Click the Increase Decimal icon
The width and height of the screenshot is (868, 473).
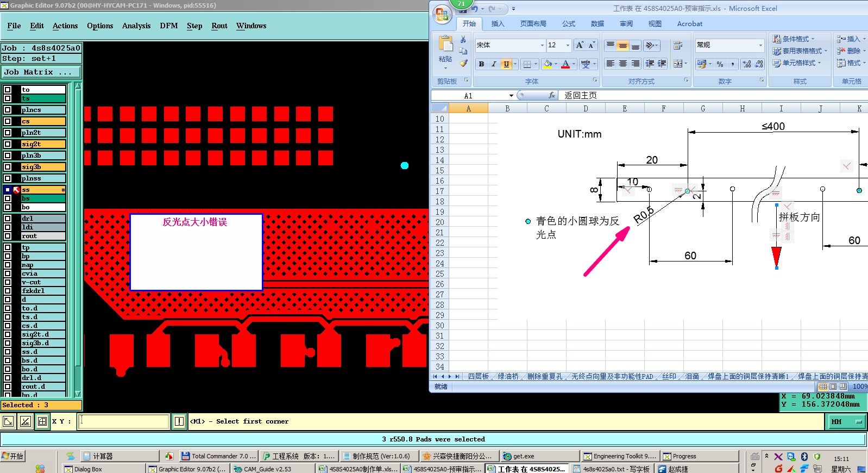[x=747, y=64]
